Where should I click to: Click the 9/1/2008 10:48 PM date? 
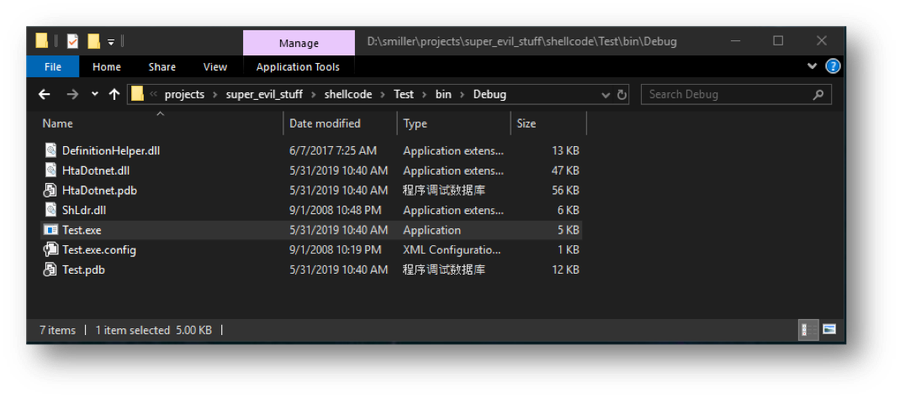click(335, 210)
